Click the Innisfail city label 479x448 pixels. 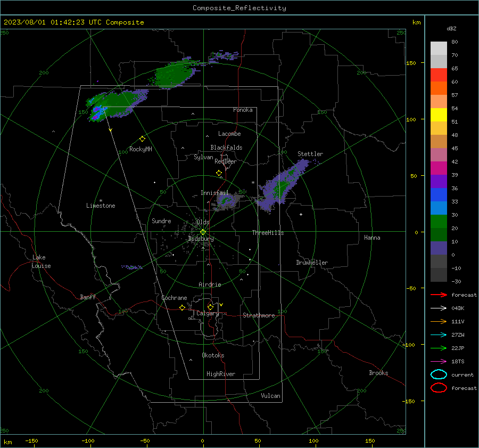[x=214, y=193]
